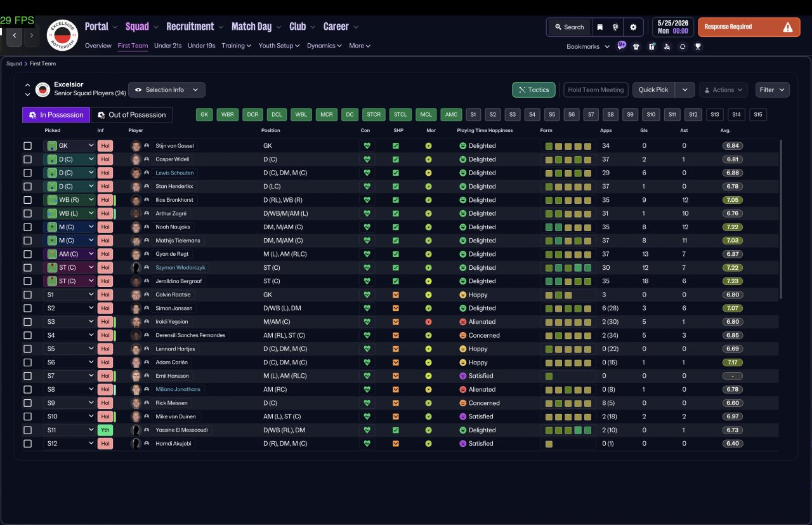This screenshot has width=812, height=525.
Task: Switch to the Under 21s tab
Action: pyautogui.click(x=168, y=46)
